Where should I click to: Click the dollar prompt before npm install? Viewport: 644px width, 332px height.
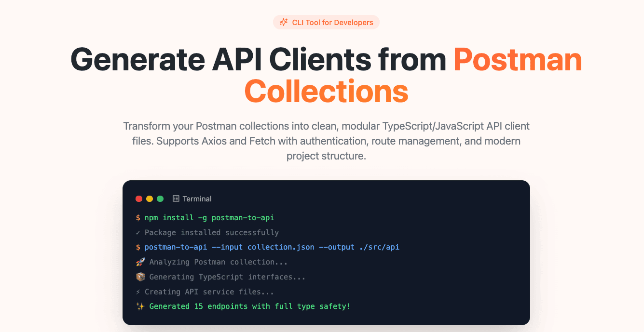click(138, 217)
